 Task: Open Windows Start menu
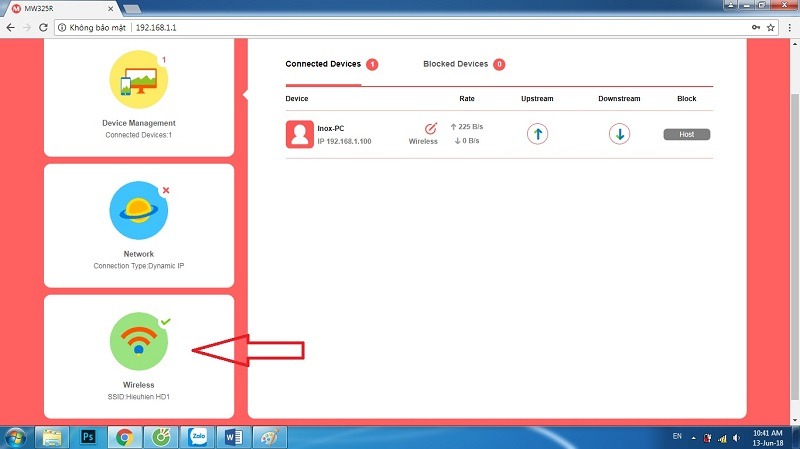coord(15,438)
